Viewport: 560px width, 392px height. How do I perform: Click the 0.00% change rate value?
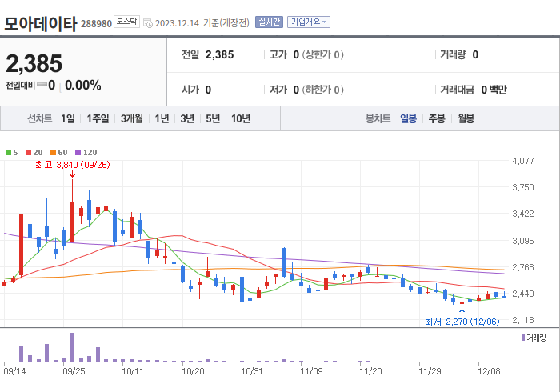pos(83,86)
